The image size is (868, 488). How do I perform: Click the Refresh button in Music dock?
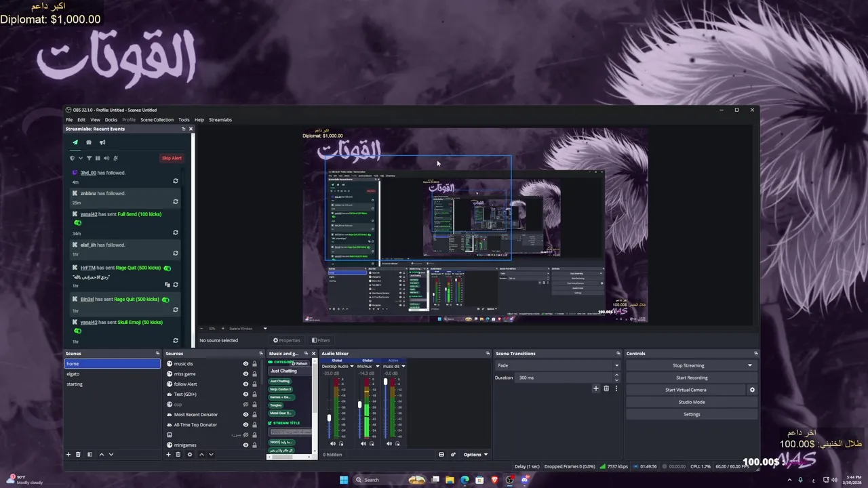click(301, 363)
